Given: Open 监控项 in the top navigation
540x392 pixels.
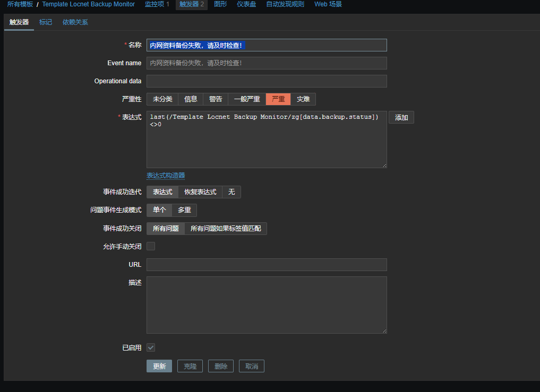Looking at the screenshot, I should [x=157, y=4].
